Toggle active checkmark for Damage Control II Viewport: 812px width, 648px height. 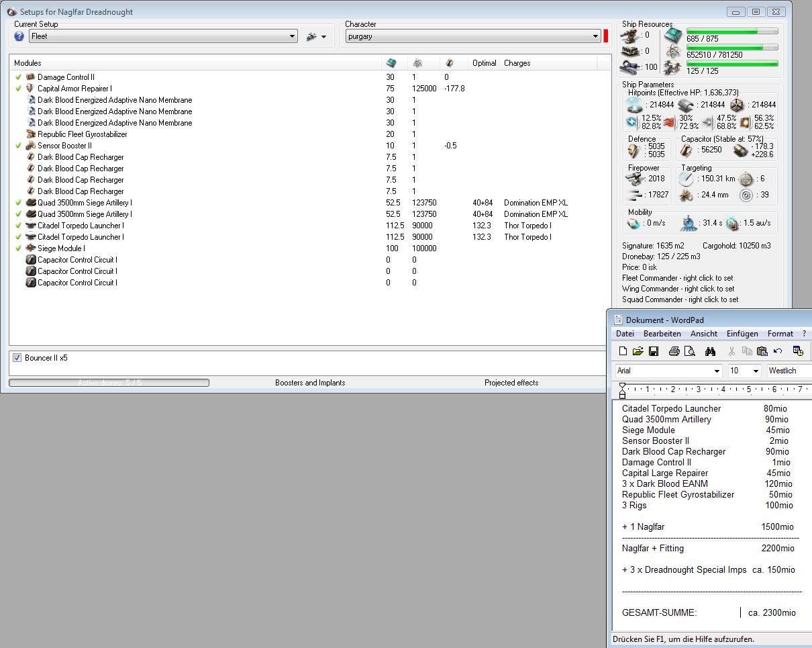coord(18,77)
